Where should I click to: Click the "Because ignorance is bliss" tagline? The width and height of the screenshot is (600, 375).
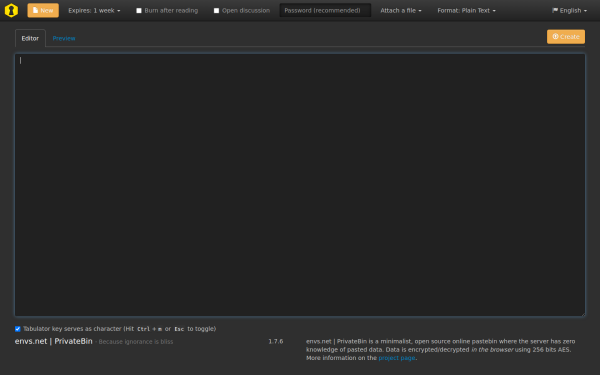[136, 342]
